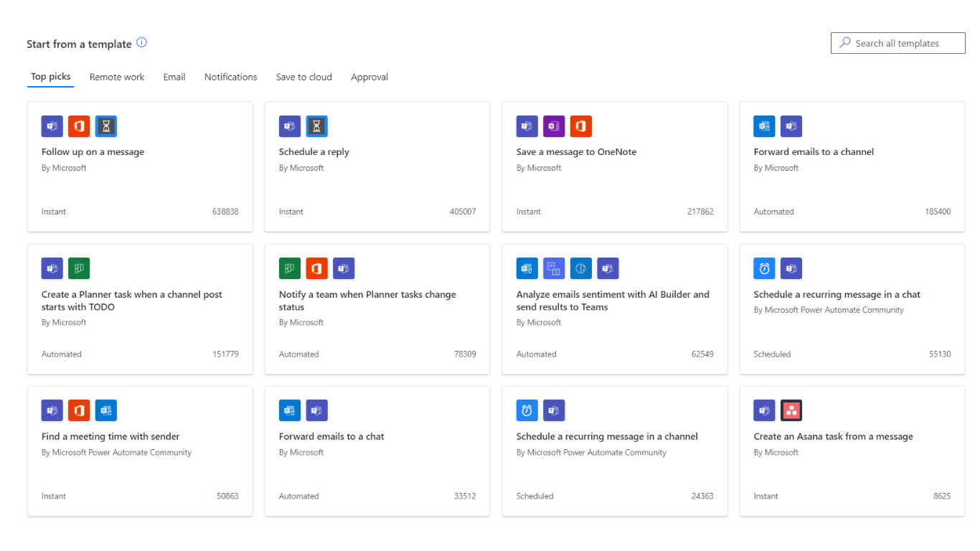Click the Outlook icon on Forward emails to a chat

[290, 410]
